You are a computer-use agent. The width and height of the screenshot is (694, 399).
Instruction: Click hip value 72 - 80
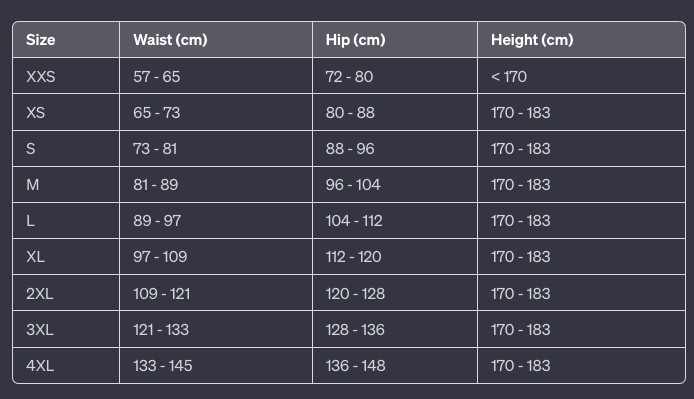(349, 77)
